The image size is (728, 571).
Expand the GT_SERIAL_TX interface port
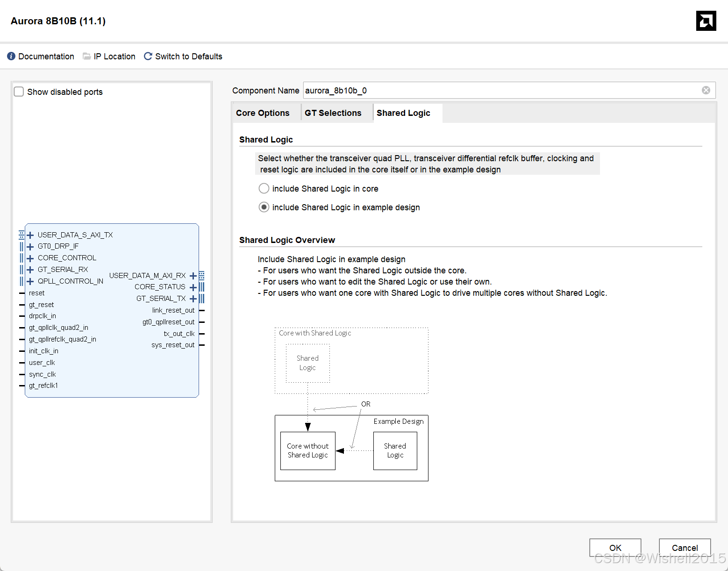(193, 299)
